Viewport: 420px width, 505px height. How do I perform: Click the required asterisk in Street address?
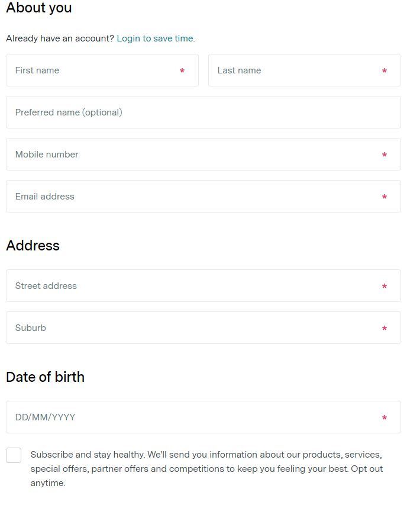click(385, 287)
